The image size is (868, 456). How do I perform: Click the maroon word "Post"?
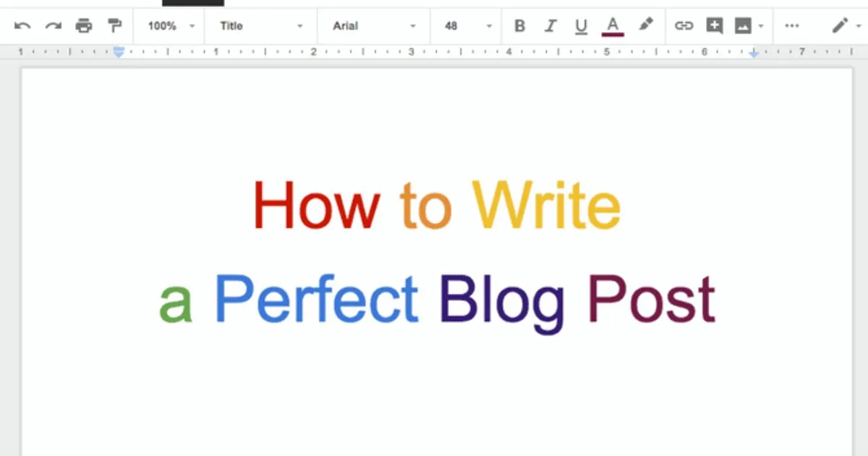651,299
